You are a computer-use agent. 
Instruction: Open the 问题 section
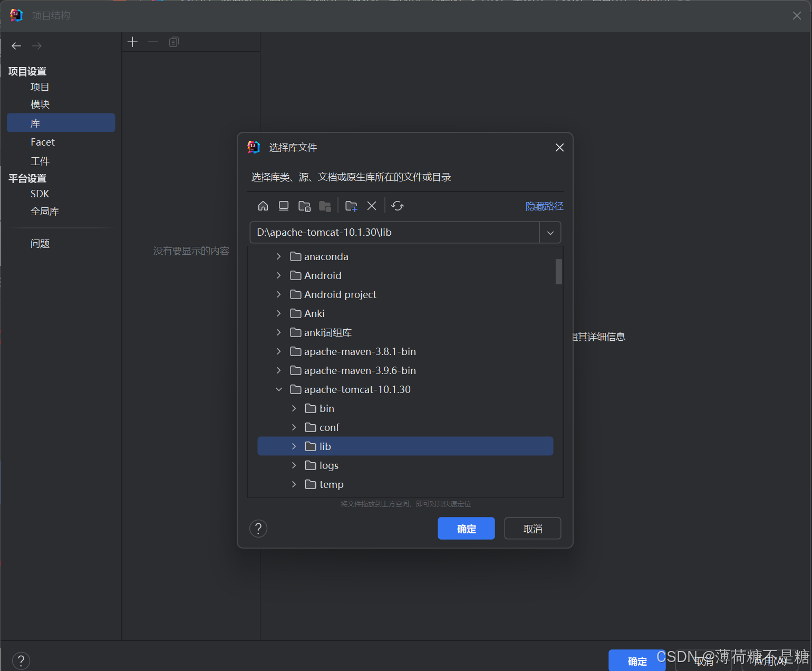pyautogui.click(x=40, y=244)
